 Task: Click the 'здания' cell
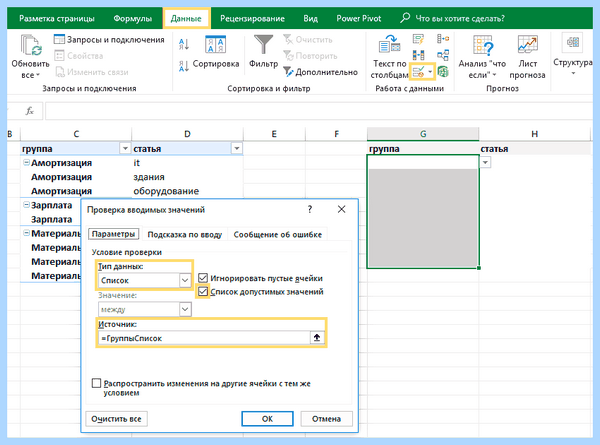(187, 177)
